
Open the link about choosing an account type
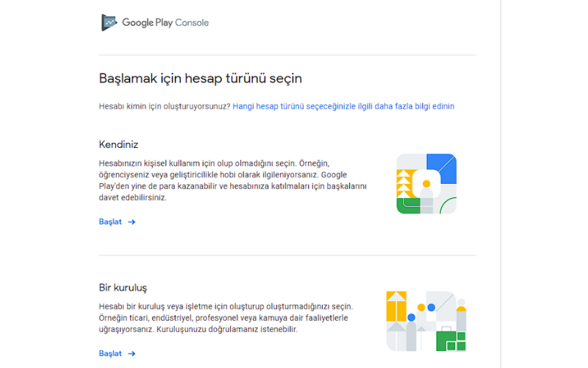point(343,106)
